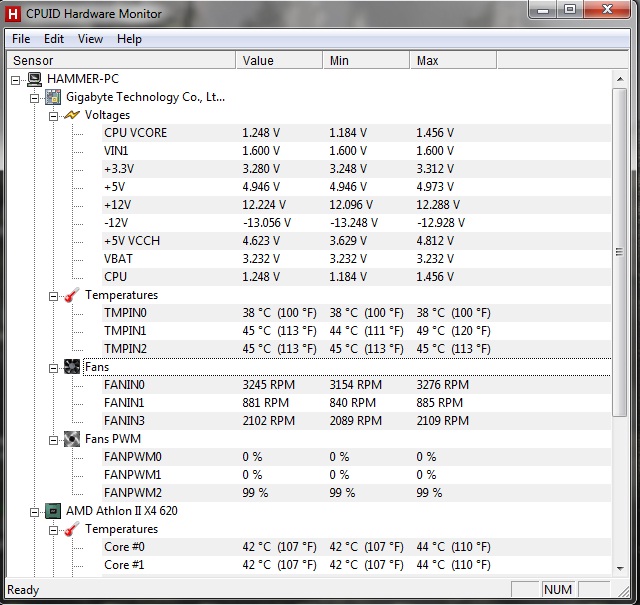Click the HAMMER-PC computer icon
This screenshot has width=640, height=605.
(x=34, y=79)
